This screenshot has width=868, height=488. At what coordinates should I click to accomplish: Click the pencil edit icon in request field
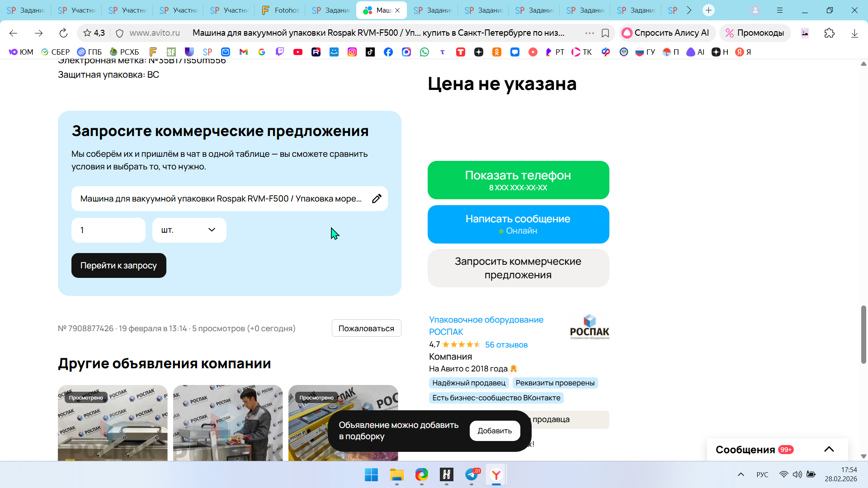coord(377,199)
